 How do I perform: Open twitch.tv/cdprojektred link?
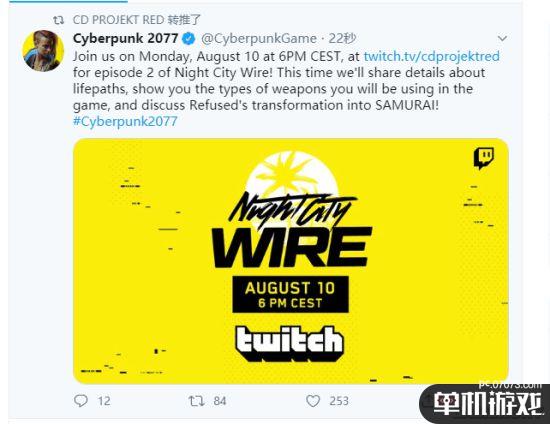(431, 56)
